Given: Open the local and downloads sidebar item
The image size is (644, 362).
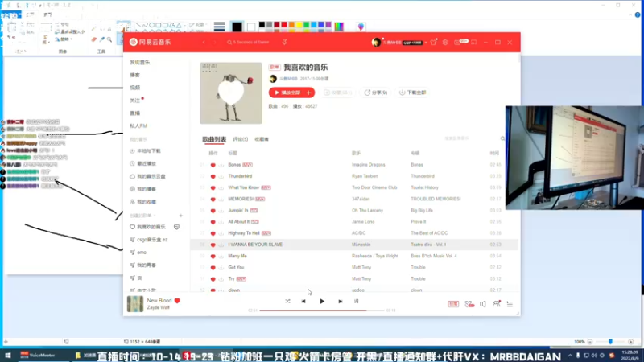Looking at the screenshot, I should coord(146,151).
